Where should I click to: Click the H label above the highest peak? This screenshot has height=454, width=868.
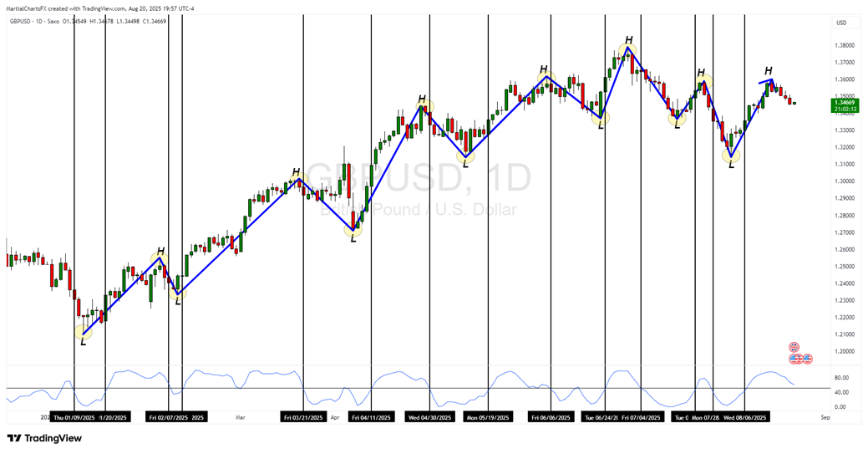pyautogui.click(x=627, y=40)
